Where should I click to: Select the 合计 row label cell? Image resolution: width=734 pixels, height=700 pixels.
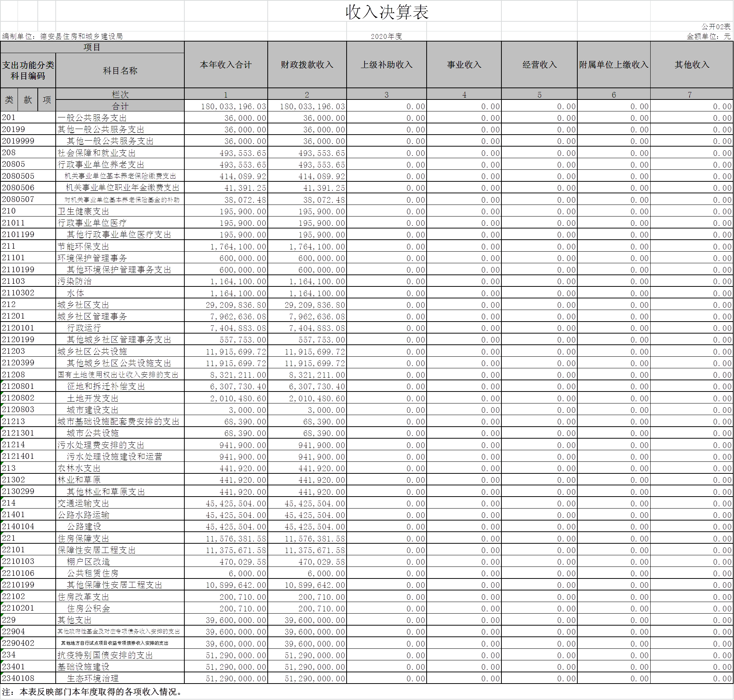coord(120,106)
